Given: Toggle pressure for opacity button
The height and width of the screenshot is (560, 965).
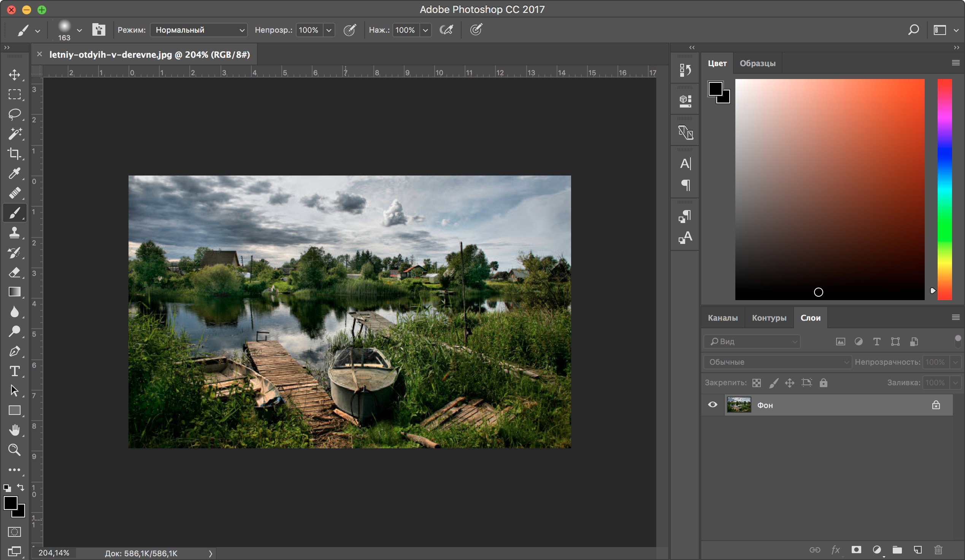Looking at the screenshot, I should 350,30.
